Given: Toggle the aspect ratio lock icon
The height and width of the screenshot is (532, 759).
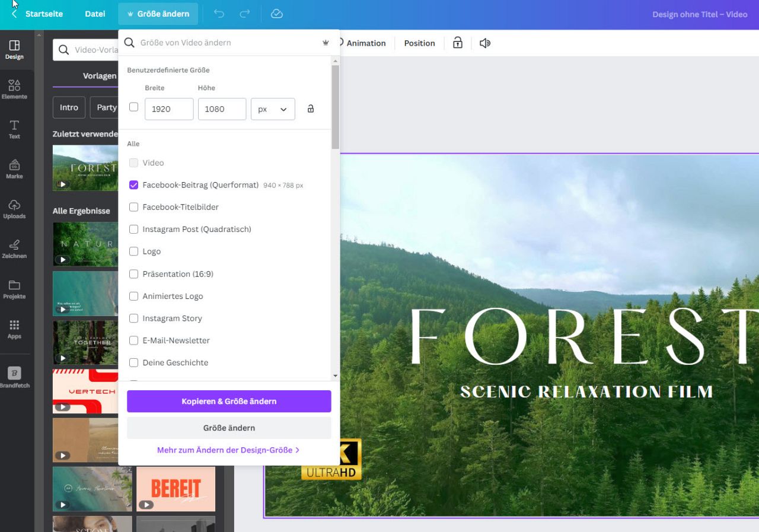Looking at the screenshot, I should pos(310,109).
